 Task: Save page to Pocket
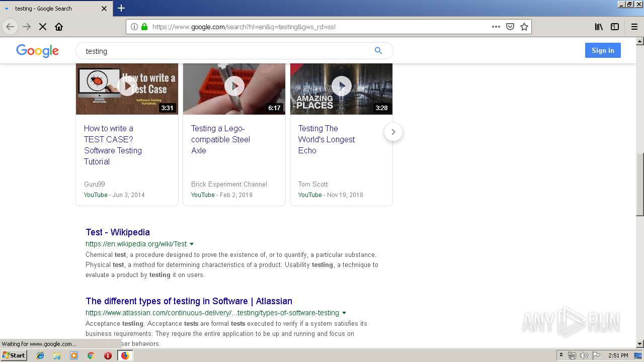tap(510, 27)
